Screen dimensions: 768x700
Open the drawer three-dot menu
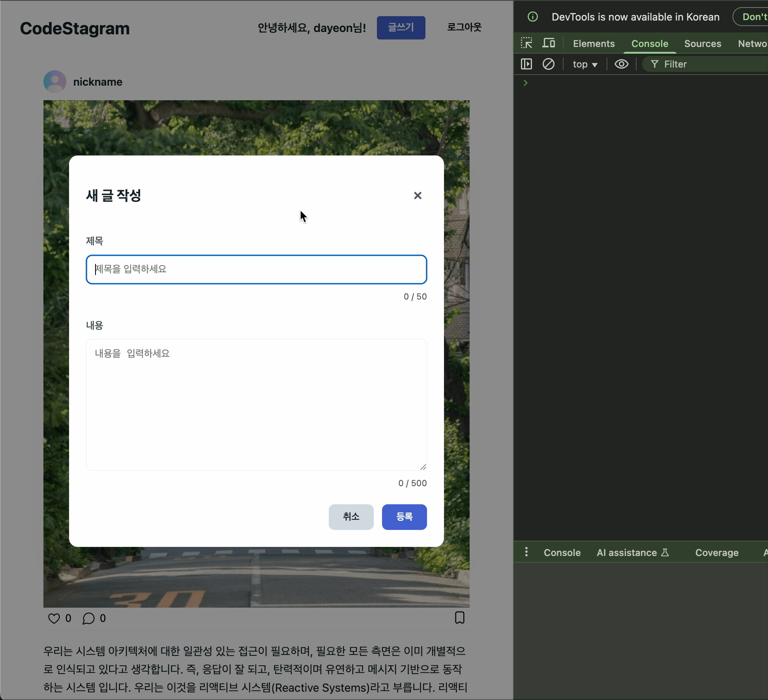(x=526, y=552)
